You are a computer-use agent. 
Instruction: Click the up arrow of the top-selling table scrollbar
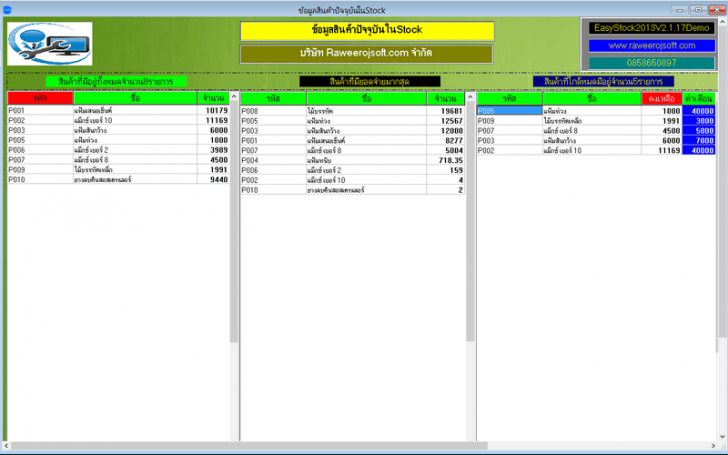(x=470, y=97)
